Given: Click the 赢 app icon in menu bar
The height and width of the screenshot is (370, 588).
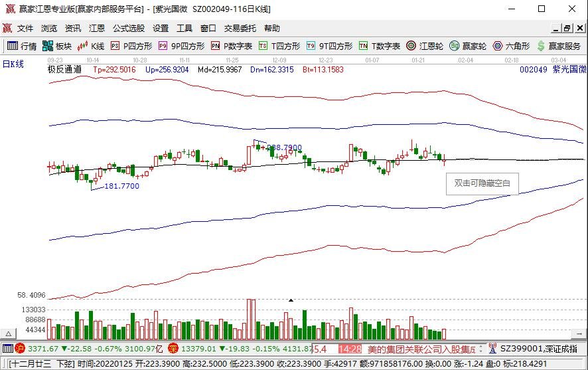Looking at the screenshot, I should pyautogui.click(x=7, y=28).
